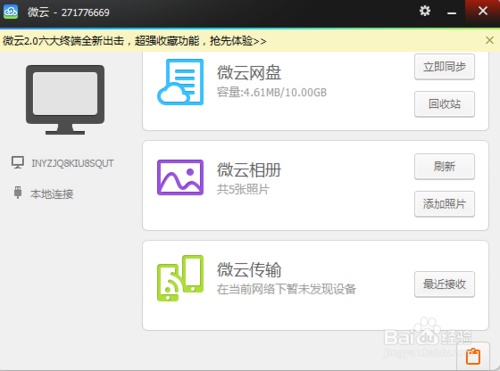500x371 pixels.
Task: Click 在当前网络下暂未发现设备 status text
Action: pos(286,289)
